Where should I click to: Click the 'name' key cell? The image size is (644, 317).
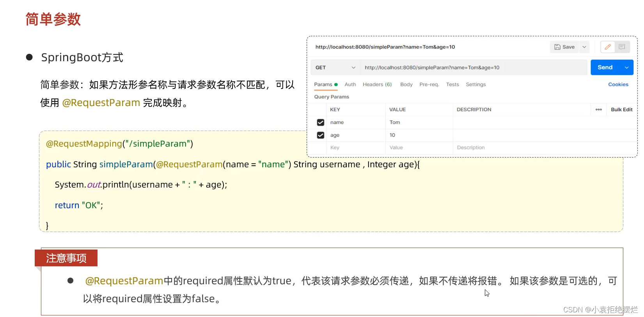[x=356, y=122]
